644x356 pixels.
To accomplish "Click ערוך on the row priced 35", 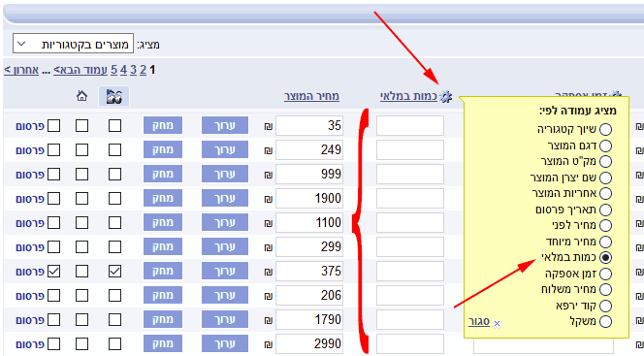I will point(225,125).
